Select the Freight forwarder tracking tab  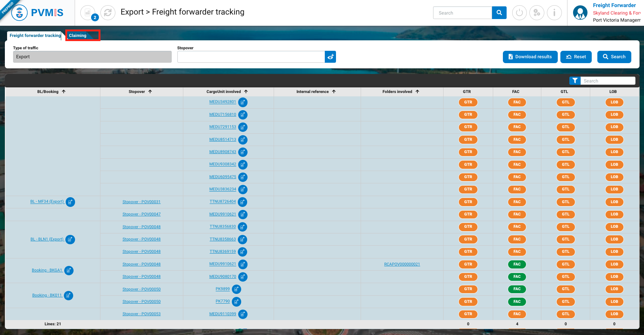35,35
